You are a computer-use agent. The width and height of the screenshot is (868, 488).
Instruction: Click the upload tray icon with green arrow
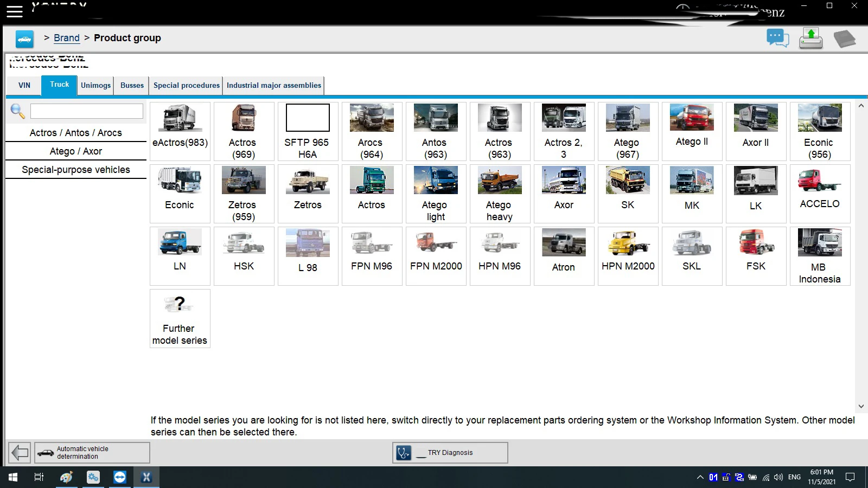pyautogui.click(x=811, y=38)
